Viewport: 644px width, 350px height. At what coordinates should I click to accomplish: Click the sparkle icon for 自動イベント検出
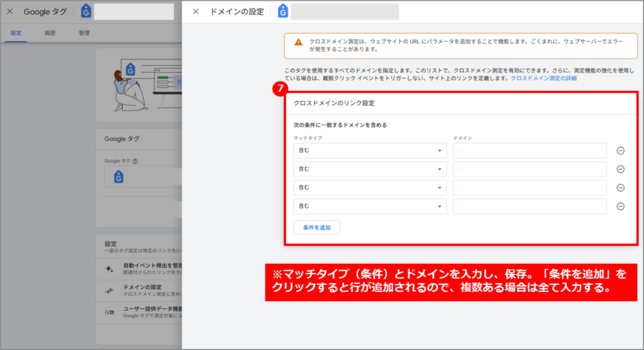[109, 269]
